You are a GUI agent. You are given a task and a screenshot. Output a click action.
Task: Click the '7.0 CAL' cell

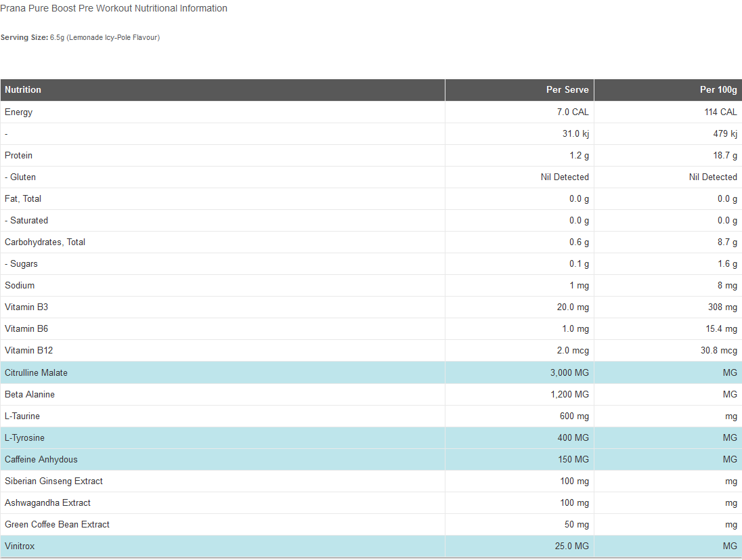point(573,112)
